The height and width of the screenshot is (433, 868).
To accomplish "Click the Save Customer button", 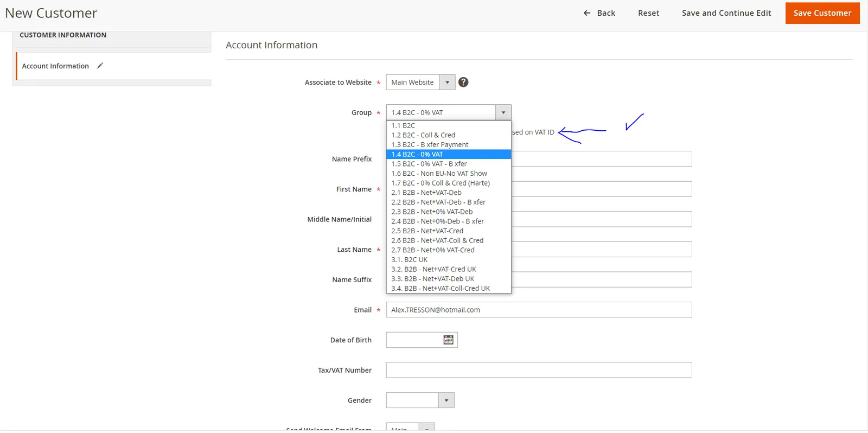I will click(822, 13).
